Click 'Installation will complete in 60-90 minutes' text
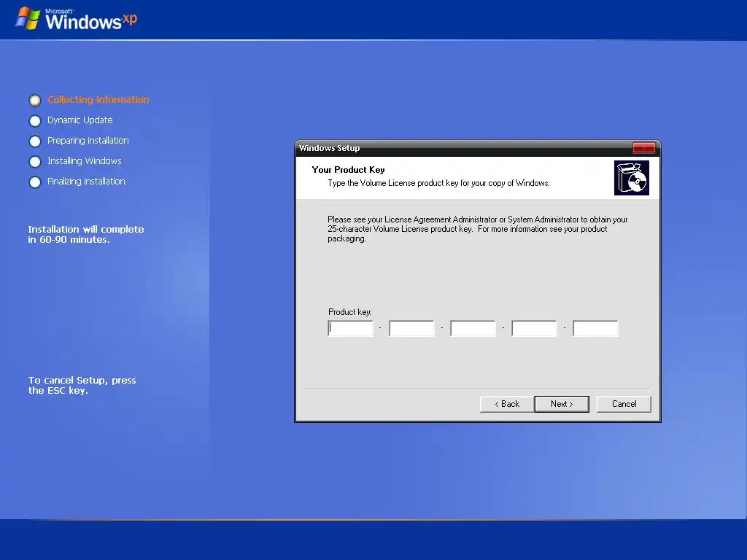747x560 pixels. (86, 234)
